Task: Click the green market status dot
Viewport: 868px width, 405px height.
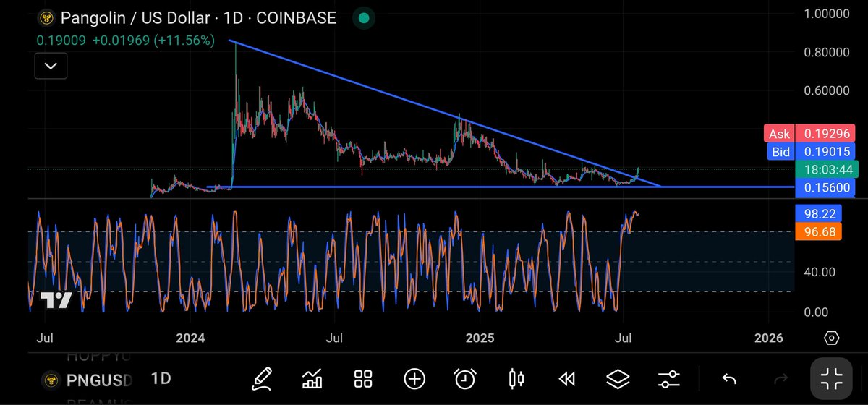Action: (x=365, y=18)
